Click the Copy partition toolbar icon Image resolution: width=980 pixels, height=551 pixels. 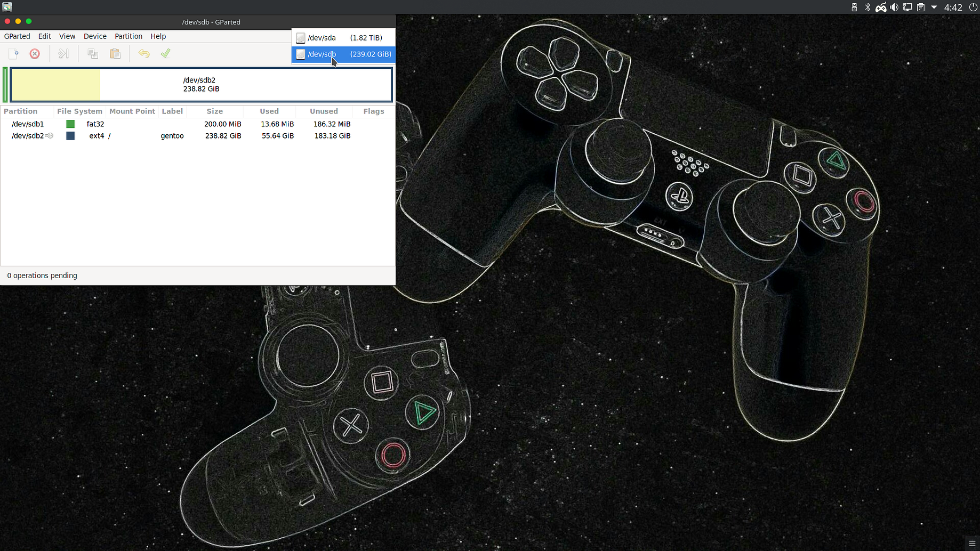[93, 53]
